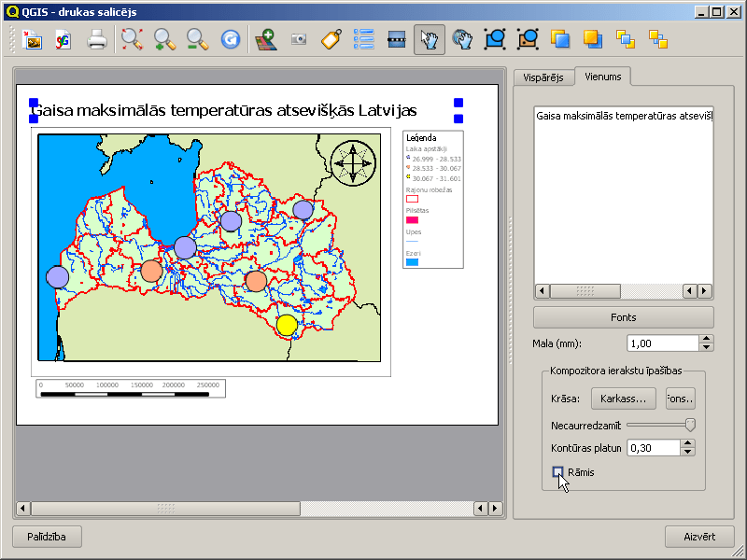
Task: Click the Export as SVG icon
Action: (63, 39)
